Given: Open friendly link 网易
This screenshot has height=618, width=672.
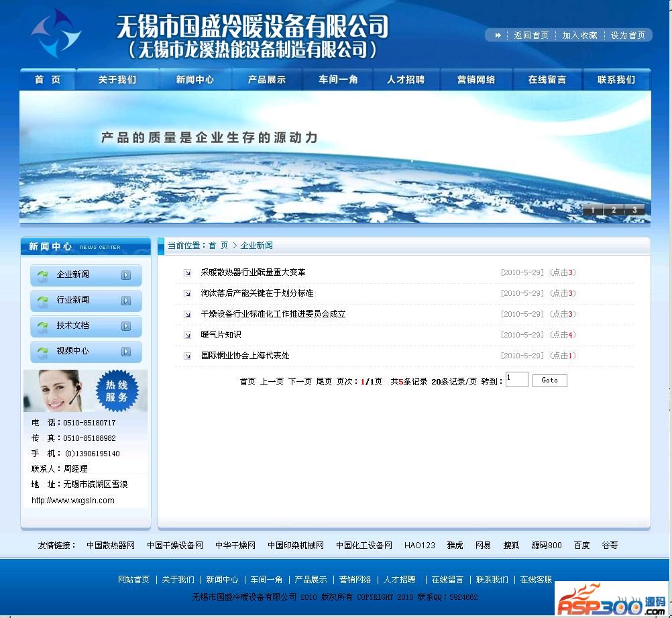Looking at the screenshot, I should (483, 546).
